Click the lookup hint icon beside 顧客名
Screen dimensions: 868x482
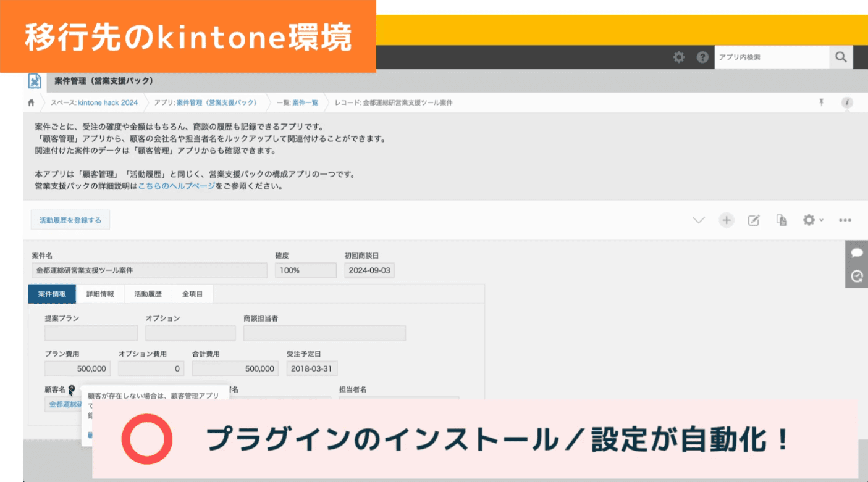click(72, 389)
